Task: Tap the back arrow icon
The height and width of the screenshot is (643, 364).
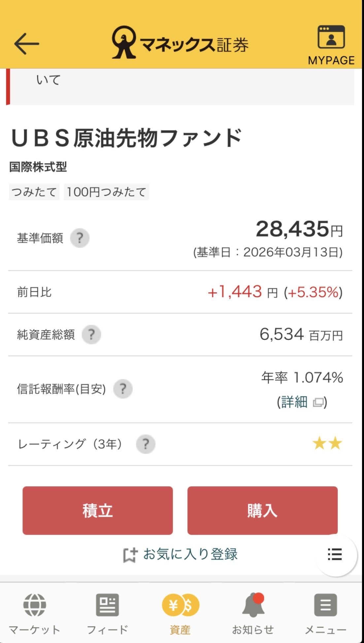Action: click(x=26, y=44)
